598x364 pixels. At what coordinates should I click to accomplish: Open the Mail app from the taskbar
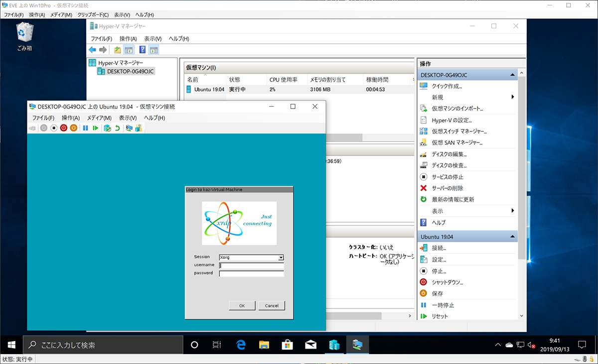[310, 345]
